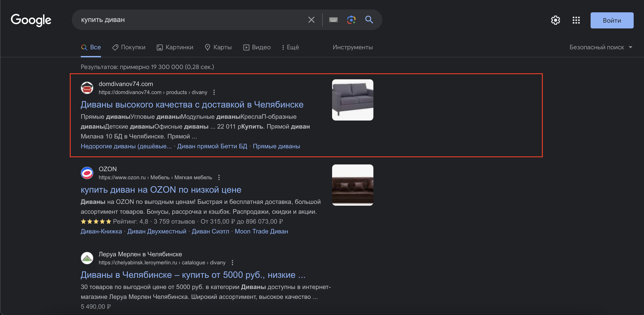This screenshot has height=315, width=644.
Task: Open the 'Недорогие диваны (дешёвые...' sitelink
Action: tap(126, 146)
